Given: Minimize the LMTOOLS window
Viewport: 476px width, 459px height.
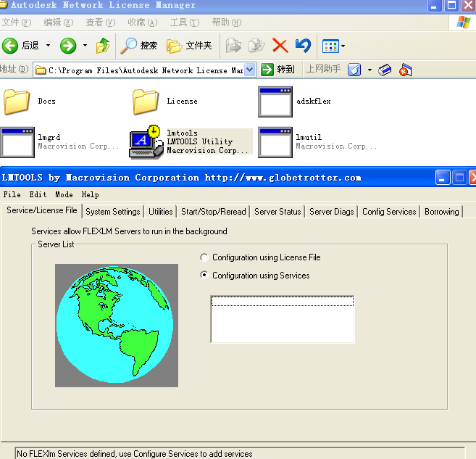Looking at the screenshot, I should [x=442, y=178].
